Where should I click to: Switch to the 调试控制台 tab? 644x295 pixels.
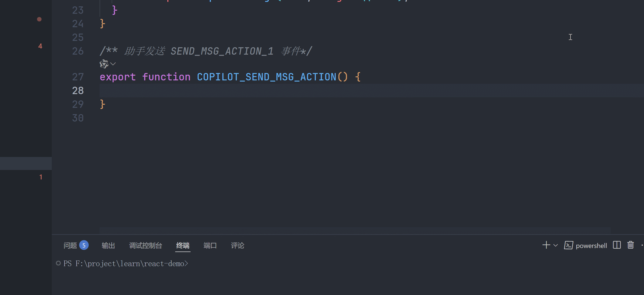coord(145,245)
